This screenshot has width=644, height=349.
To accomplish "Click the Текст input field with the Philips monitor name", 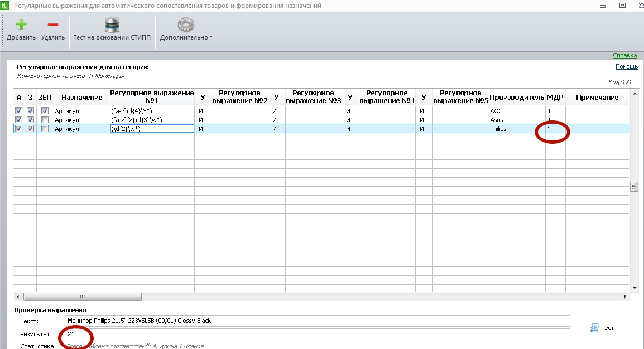I will coord(318,321).
